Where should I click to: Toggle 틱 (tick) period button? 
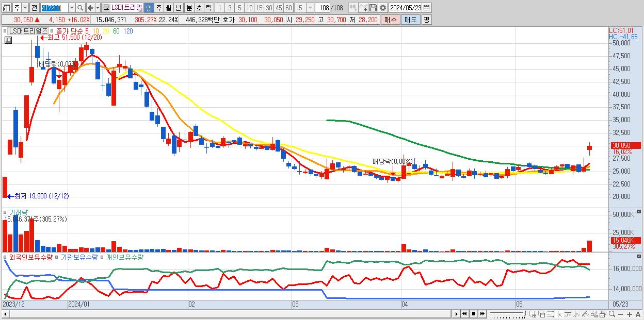(208, 8)
